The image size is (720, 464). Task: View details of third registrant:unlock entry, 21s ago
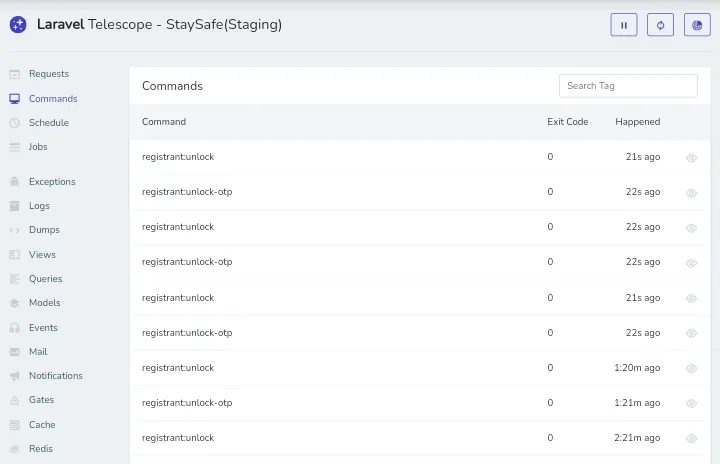coord(691,298)
